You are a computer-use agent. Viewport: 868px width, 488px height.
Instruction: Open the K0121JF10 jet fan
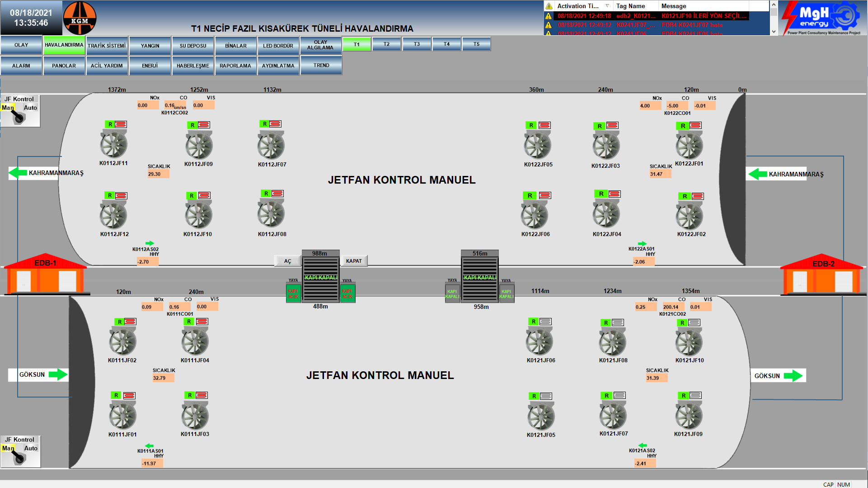coord(689,342)
